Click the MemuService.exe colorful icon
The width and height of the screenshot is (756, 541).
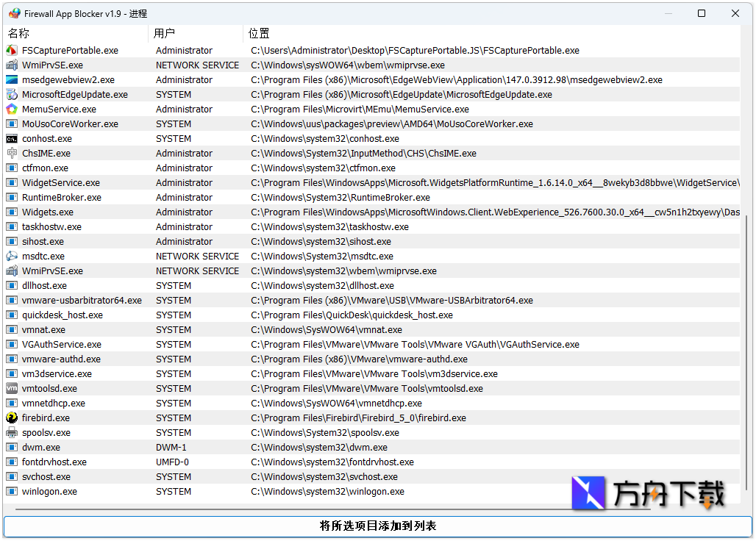click(12, 109)
